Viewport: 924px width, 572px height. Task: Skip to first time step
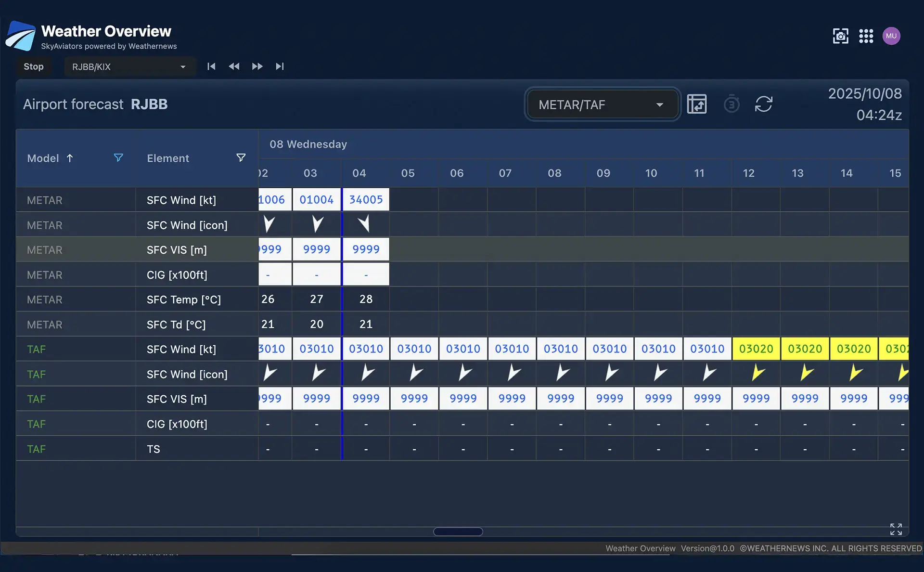click(x=211, y=66)
